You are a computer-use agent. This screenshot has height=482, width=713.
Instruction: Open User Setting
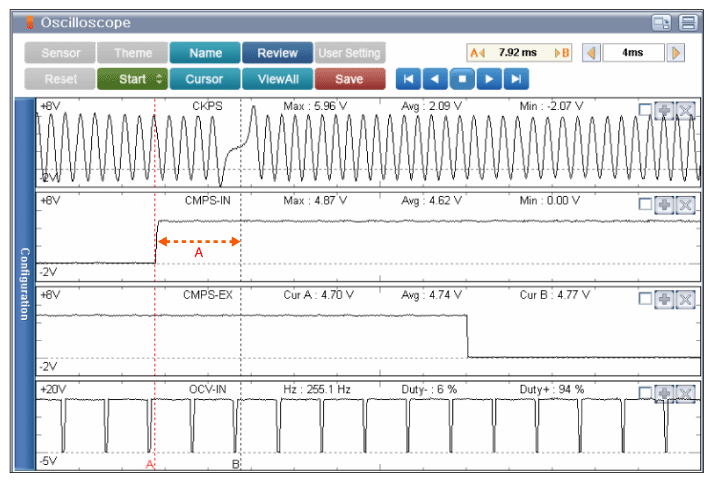350,53
